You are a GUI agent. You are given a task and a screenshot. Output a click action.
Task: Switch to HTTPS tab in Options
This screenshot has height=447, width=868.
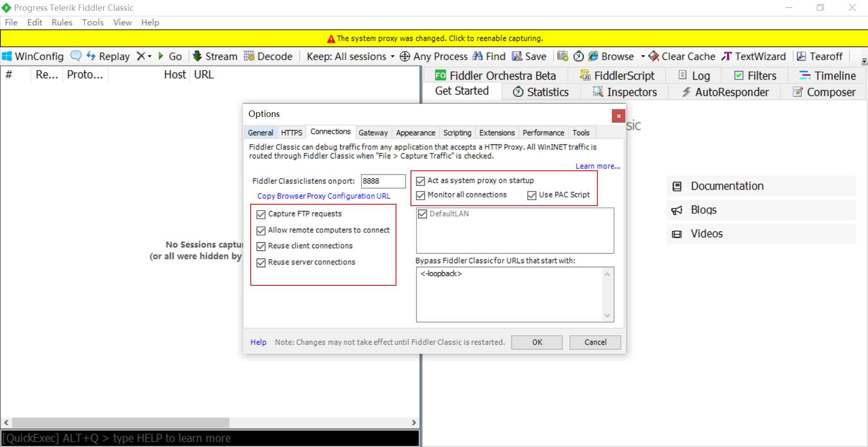click(x=291, y=133)
